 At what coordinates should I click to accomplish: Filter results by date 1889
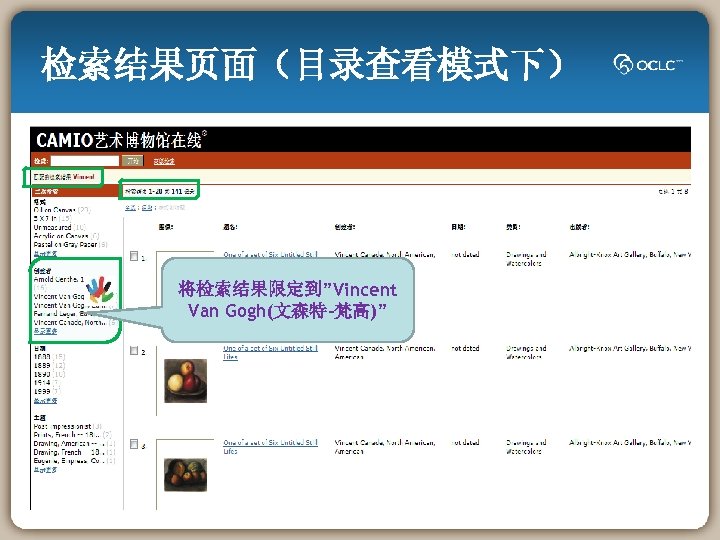tap(42, 366)
